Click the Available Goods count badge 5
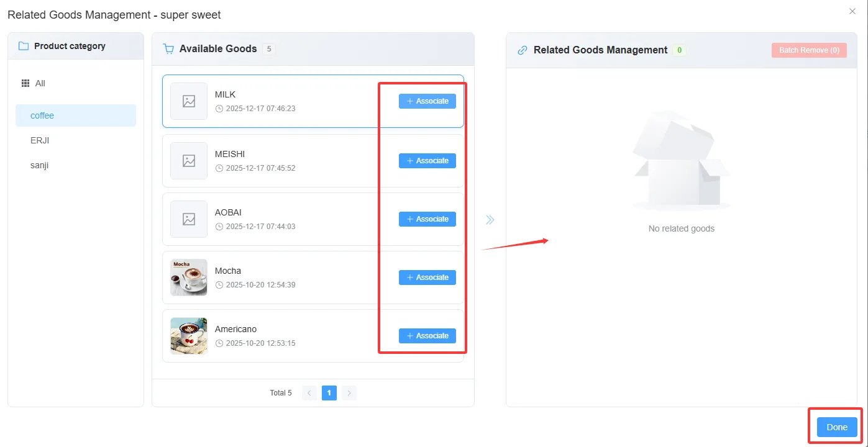Viewport: 868px width, 447px height. [x=269, y=49]
